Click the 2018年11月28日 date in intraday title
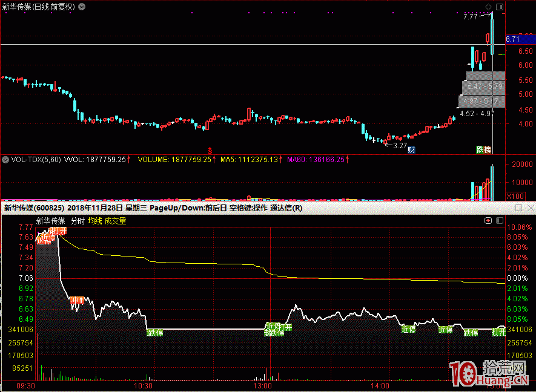The width and height of the screenshot is (536, 392). pyautogui.click(x=95, y=208)
